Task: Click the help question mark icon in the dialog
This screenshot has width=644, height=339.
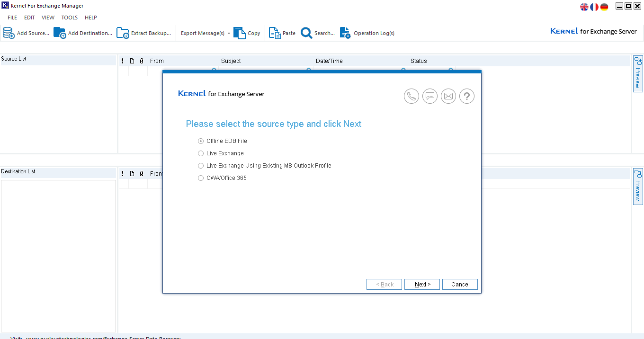Action: click(x=467, y=96)
